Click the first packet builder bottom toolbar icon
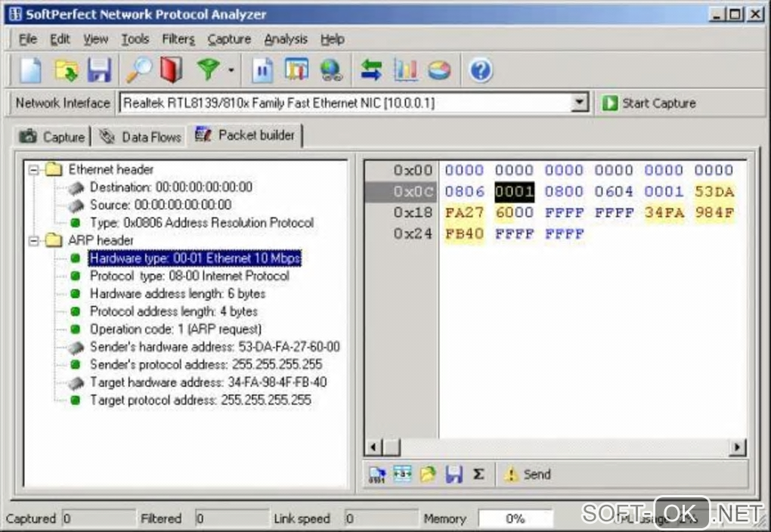The image size is (771, 532). 377,475
